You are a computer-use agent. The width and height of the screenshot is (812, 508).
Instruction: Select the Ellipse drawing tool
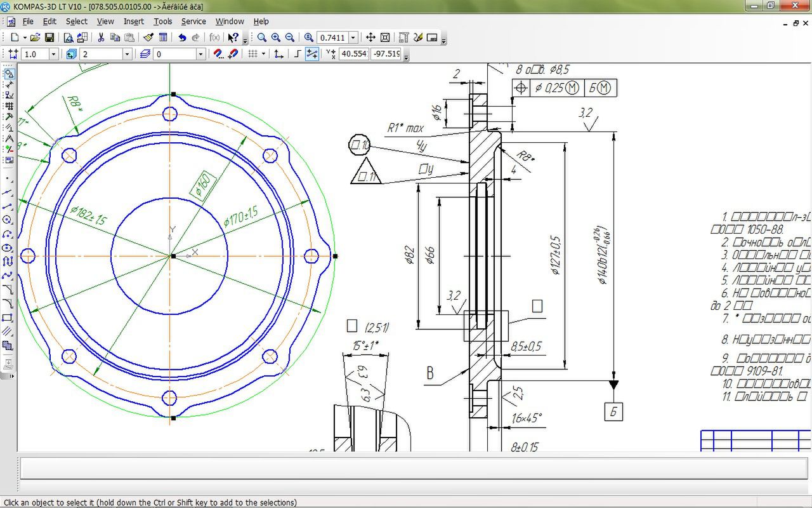click(8, 248)
